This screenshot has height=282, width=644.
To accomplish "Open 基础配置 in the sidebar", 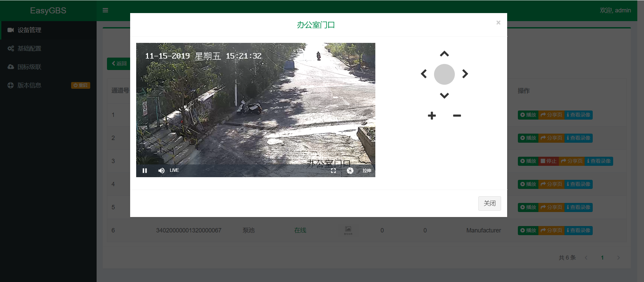I will [48, 49].
